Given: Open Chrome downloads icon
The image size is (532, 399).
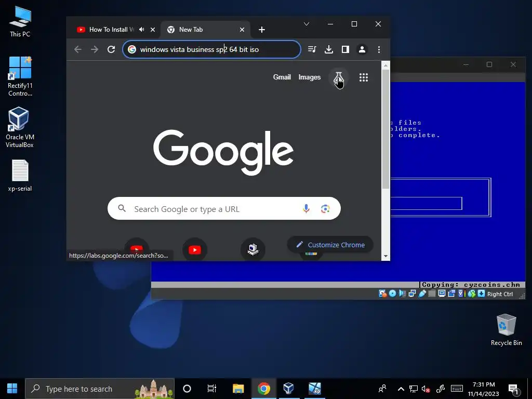Looking at the screenshot, I should tap(328, 49).
